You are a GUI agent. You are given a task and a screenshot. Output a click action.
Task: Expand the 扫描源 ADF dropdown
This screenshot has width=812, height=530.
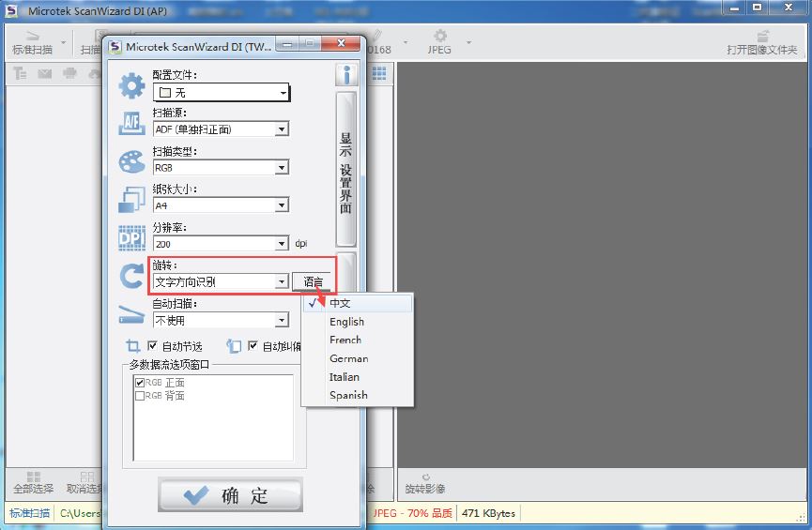tap(282, 129)
